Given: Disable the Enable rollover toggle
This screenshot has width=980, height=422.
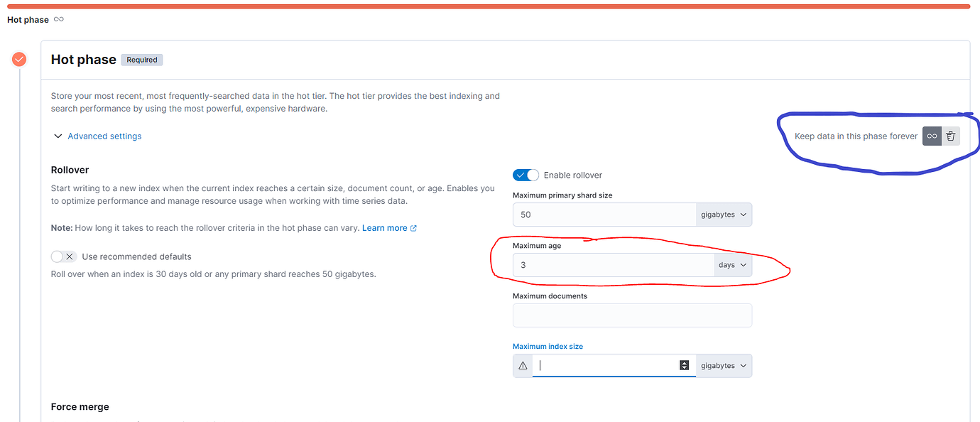Looking at the screenshot, I should (526, 175).
